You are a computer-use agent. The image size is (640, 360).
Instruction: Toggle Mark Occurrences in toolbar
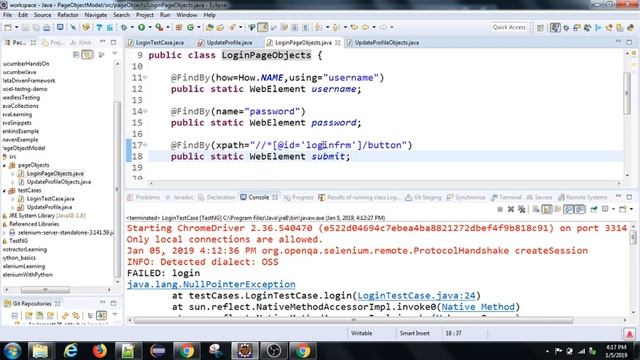262,27
